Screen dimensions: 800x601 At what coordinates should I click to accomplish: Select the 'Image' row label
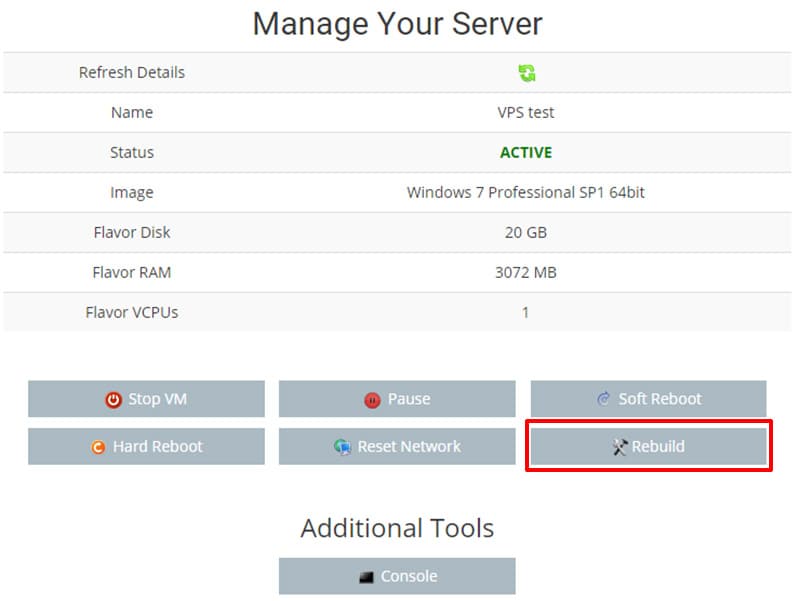click(x=132, y=193)
